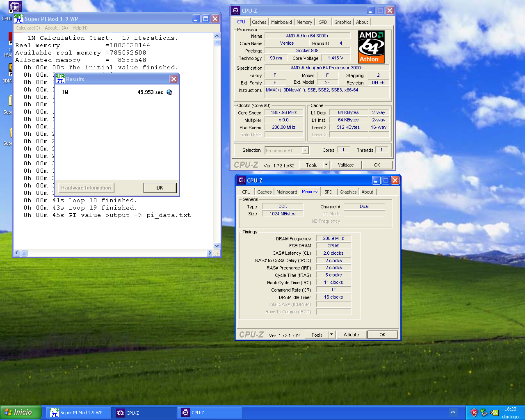
Task: Select SPD tab in upper CPU-Z window
Action: pos(323,22)
